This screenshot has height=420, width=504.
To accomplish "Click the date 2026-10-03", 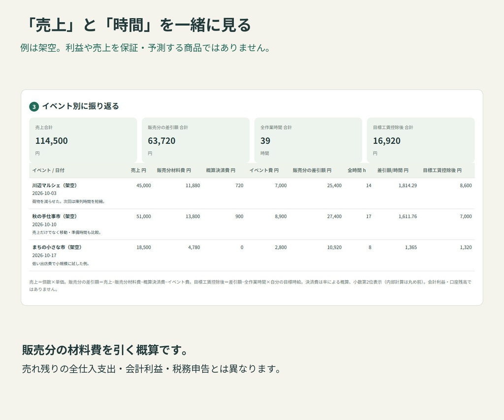I will click(44, 194).
